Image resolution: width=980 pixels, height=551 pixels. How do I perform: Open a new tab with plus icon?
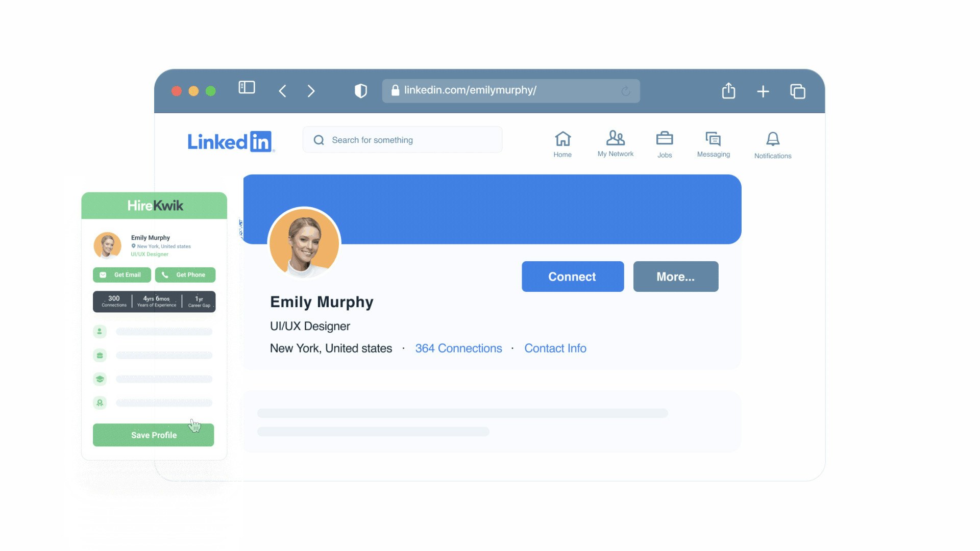763,91
